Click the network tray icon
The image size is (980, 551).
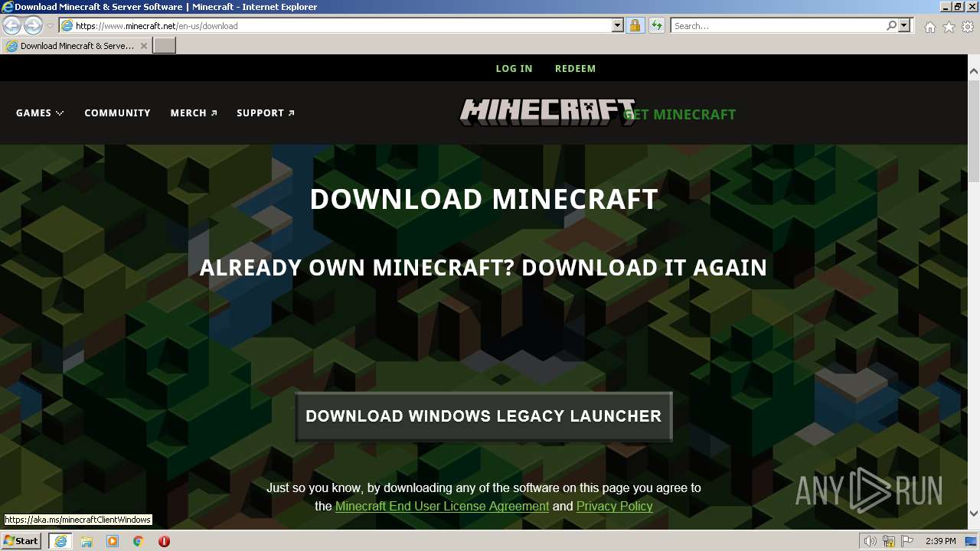[x=889, y=541]
